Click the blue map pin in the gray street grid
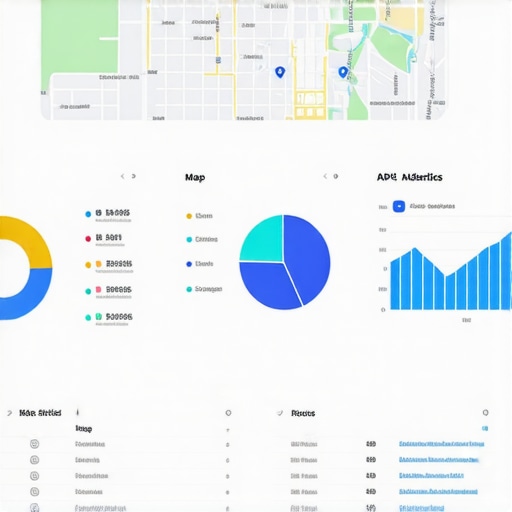The height and width of the screenshot is (512, 512). point(280,72)
